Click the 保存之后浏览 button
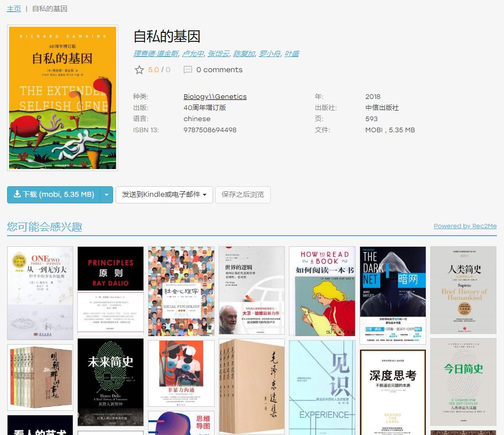 click(243, 195)
